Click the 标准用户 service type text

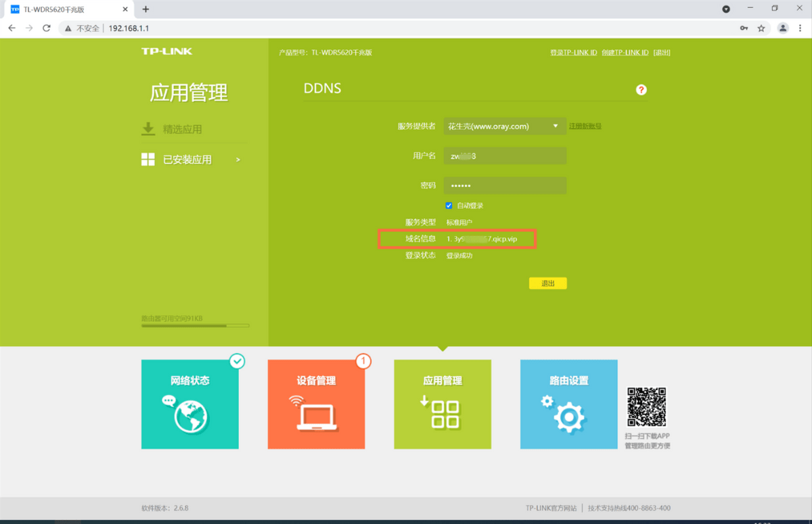[459, 222]
